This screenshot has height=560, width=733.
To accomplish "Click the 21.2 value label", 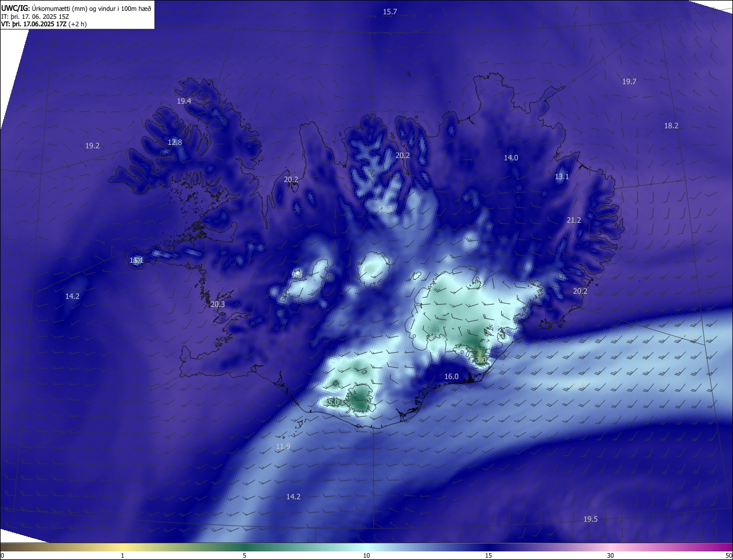I will tap(574, 220).
